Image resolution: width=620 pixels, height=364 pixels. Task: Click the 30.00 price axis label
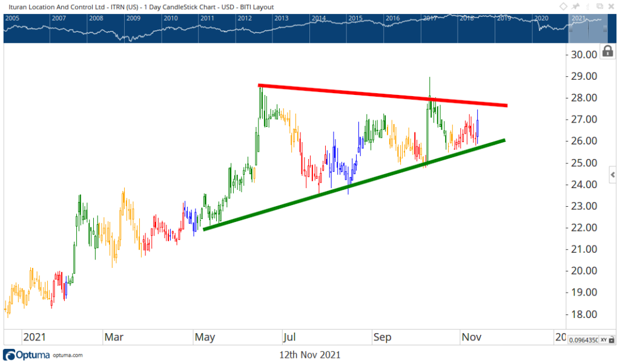pyautogui.click(x=584, y=54)
